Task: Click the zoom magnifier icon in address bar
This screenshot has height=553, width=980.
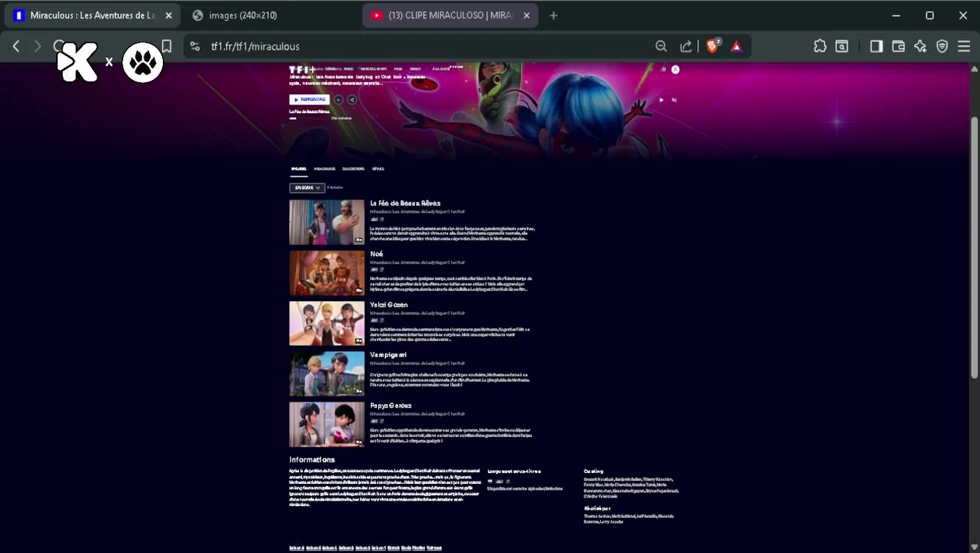Action: coord(661,47)
